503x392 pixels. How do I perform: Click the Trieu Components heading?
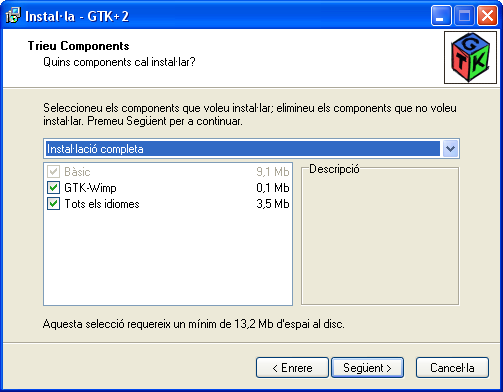point(78,46)
